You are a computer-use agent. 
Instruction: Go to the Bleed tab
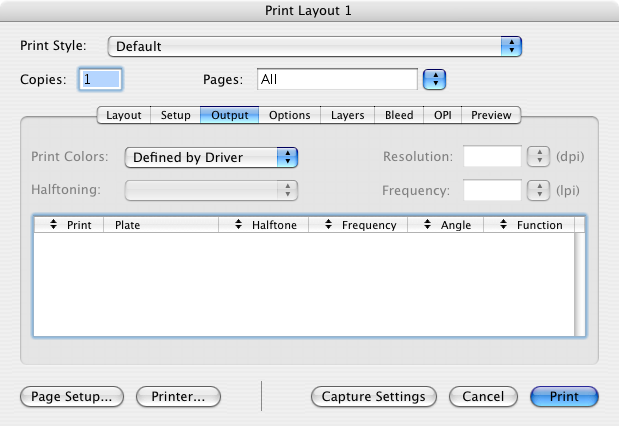point(399,115)
